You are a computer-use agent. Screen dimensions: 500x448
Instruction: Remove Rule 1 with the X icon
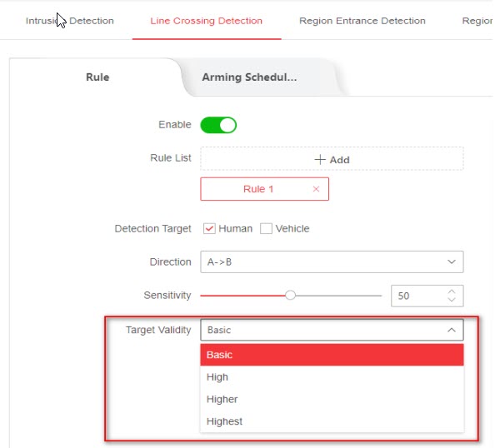pyautogui.click(x=316, y=189)
